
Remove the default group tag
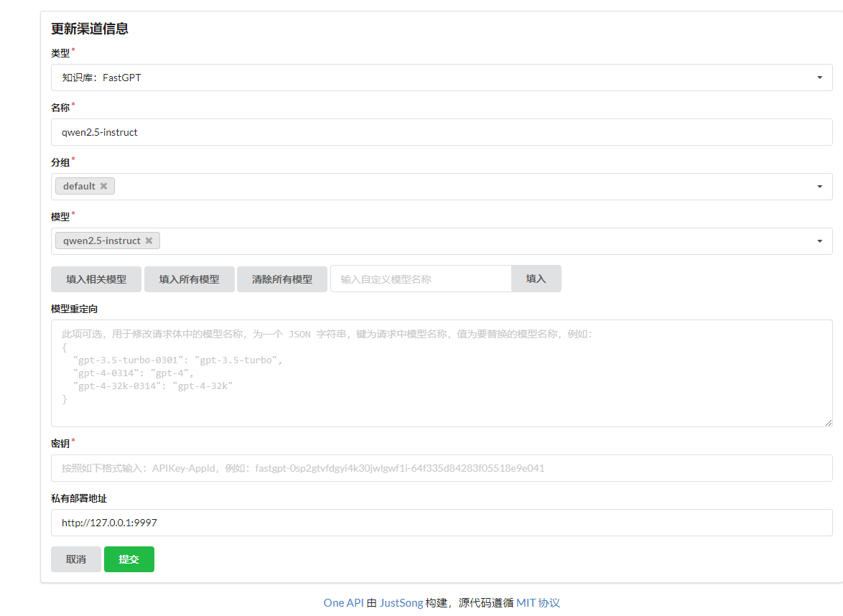[103, 186]
